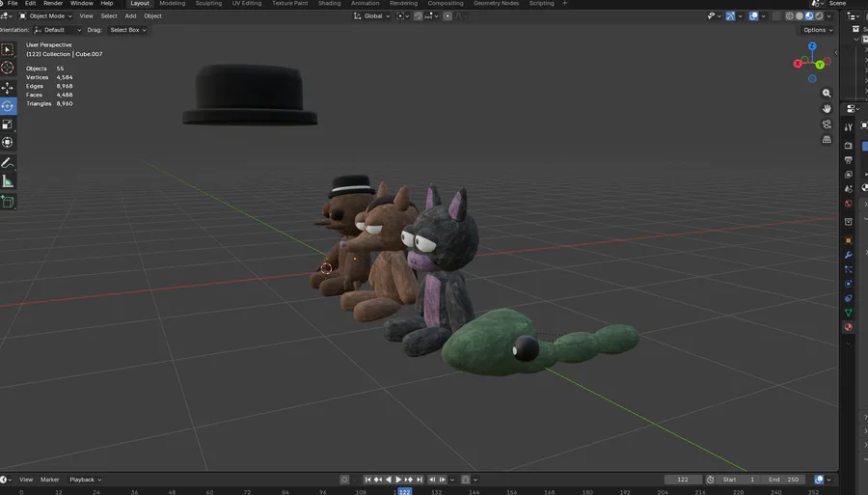This screenshot has height=495, width=868.
Task: Add a new workspace with plus button
Action: [564, 3]
